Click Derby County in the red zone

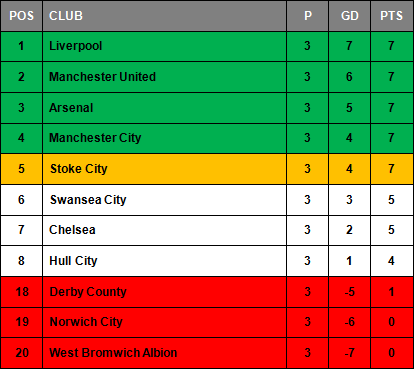(88, 292)
